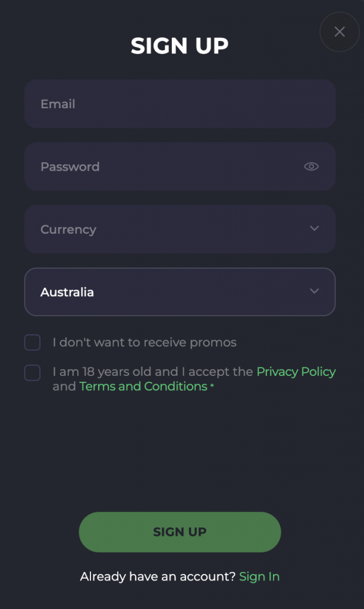
Task: Open the Privacy Policy link
Action: click(x=296, y=371)
